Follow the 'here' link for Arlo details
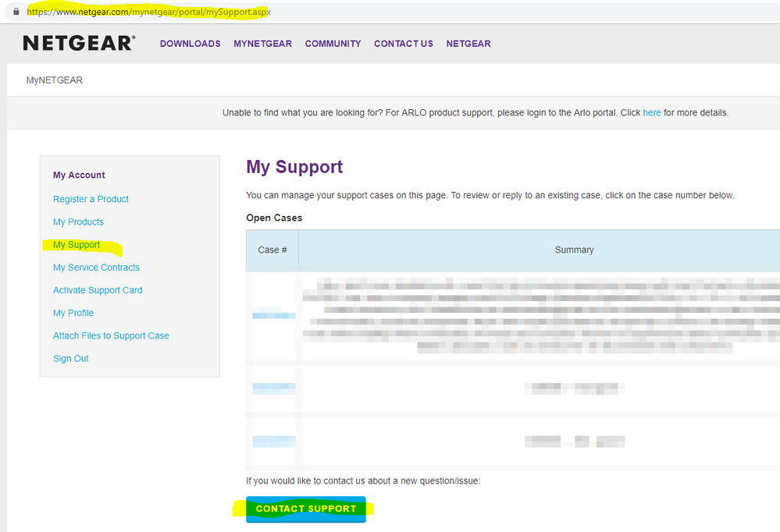 (x=652, y=113)
